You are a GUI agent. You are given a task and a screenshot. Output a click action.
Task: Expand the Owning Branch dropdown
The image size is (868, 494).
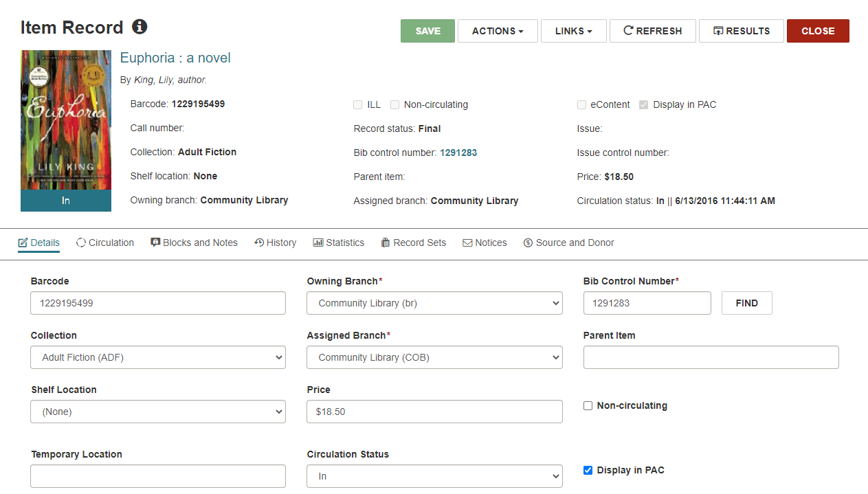click(434, 303)
